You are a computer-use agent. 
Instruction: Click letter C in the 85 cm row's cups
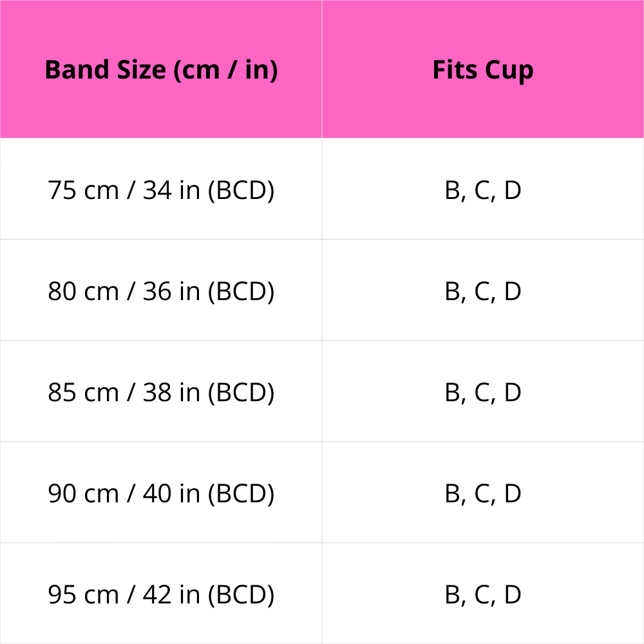[x=482, y=393]
